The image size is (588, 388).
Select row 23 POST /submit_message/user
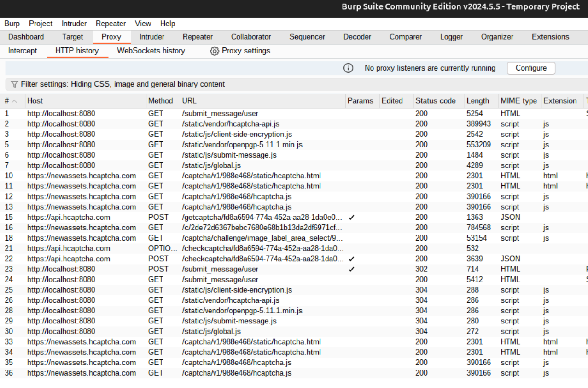pos(294,269)
